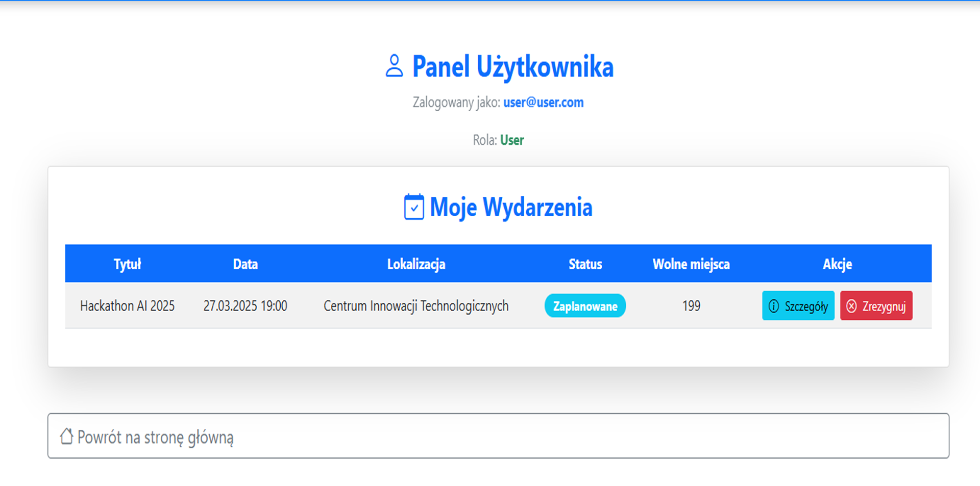Screen dimensions: 980x486
Task: Click Centrum Innowacji Technologicznych location cell
Action: click(416, 306)
